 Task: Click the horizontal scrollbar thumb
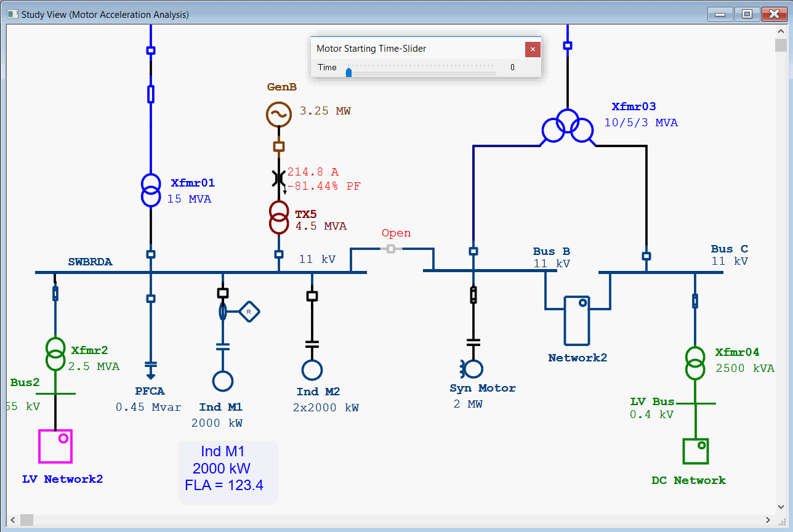(x=27, y=520)
